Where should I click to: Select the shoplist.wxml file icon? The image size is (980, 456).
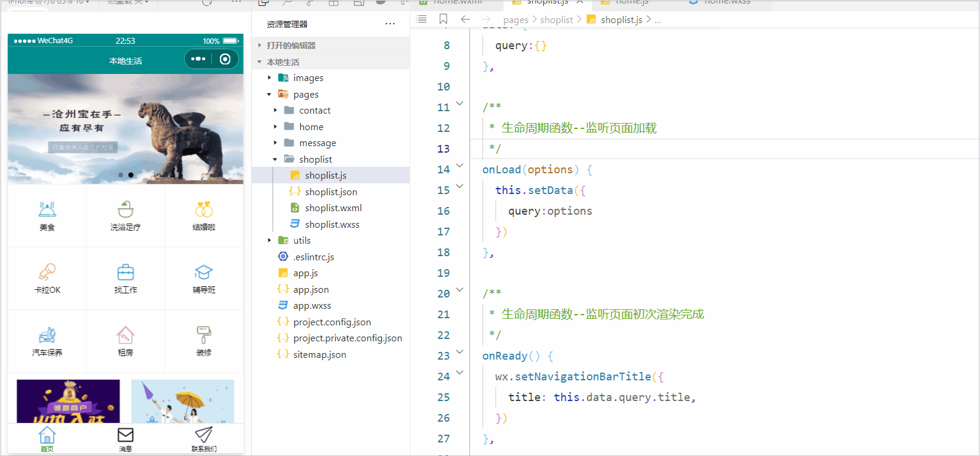tap(295, 208)
